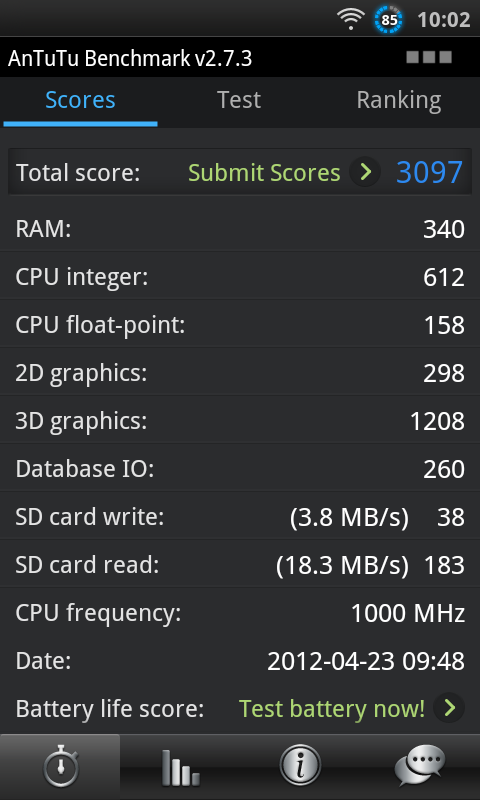
Task: Open the bar chart statistics icon
Action: click(x=180, y=766)
